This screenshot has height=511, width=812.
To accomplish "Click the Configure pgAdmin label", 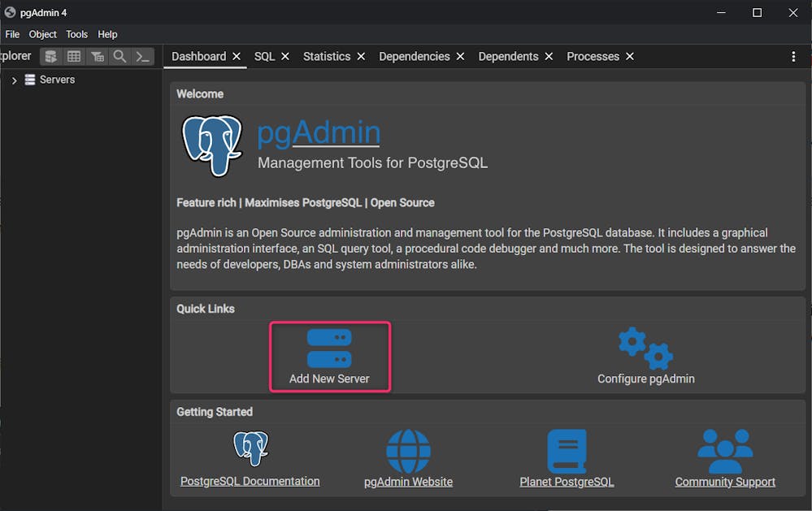I will point(646,379).
